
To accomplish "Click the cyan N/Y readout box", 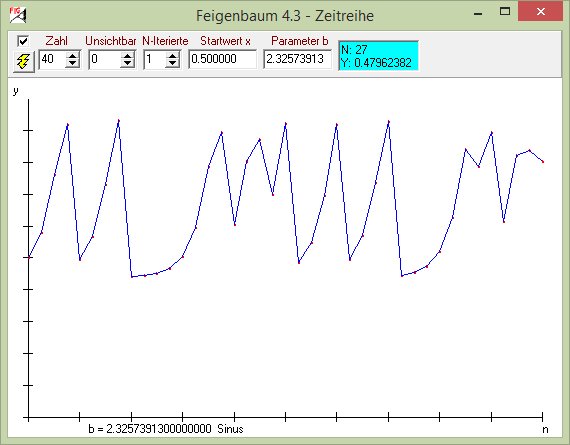I will 378,56.
